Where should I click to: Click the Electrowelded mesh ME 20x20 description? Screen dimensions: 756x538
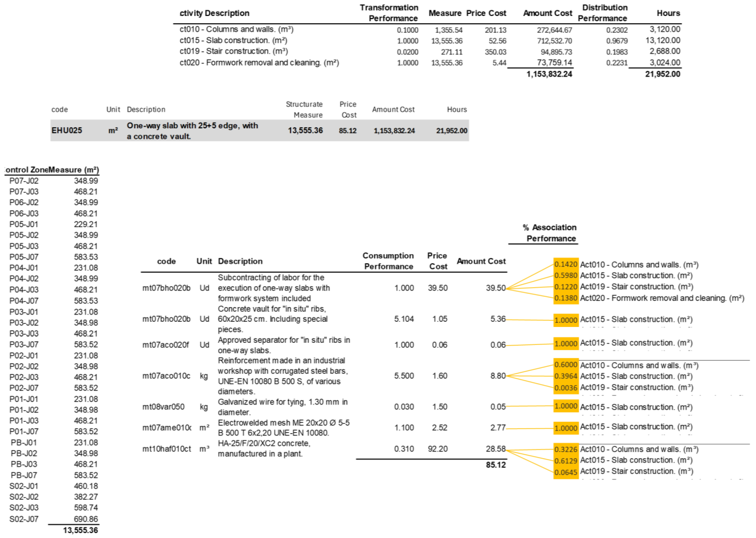(x=284, y=428)
